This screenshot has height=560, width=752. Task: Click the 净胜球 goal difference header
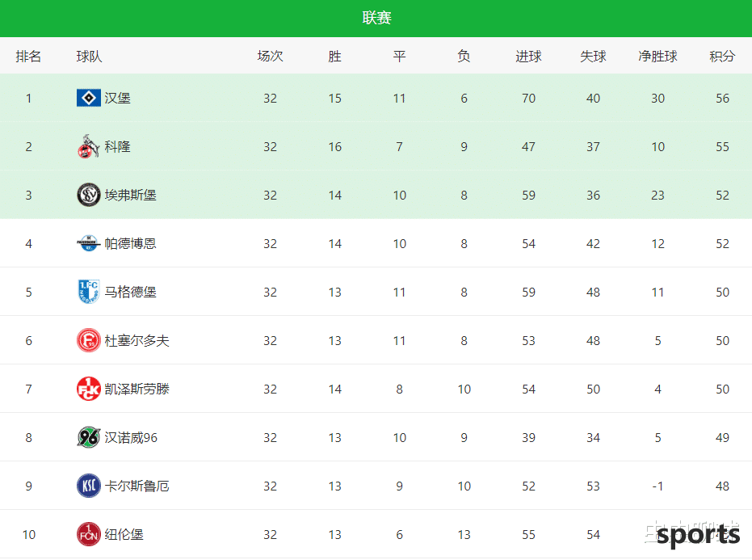click(657, 56)
